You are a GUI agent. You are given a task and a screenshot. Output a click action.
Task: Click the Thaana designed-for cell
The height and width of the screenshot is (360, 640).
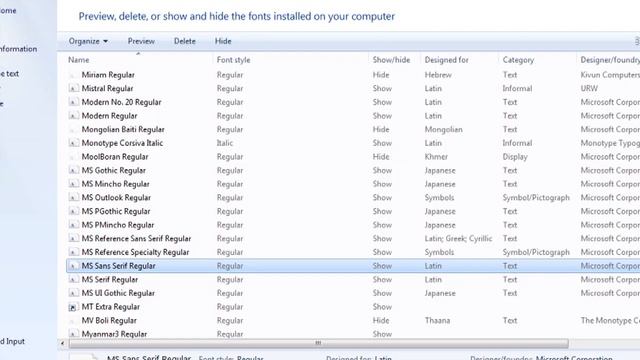[437, 320]
